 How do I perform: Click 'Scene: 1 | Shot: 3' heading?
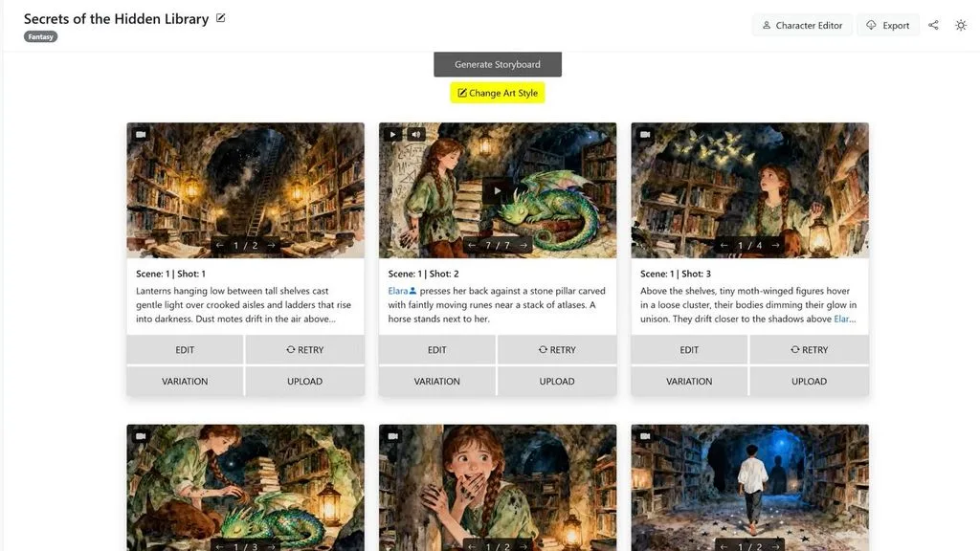pos(676,274)
